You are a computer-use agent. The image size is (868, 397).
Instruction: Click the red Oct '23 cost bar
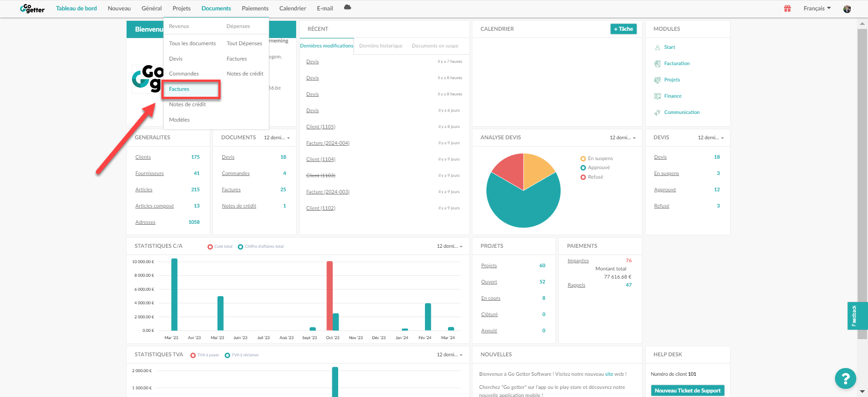[x=330, y=296]
